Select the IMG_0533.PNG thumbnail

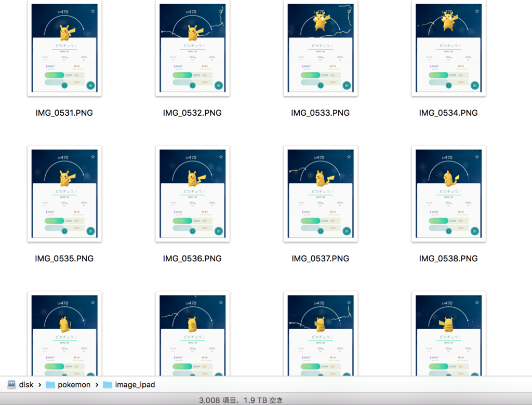(321, 48)
